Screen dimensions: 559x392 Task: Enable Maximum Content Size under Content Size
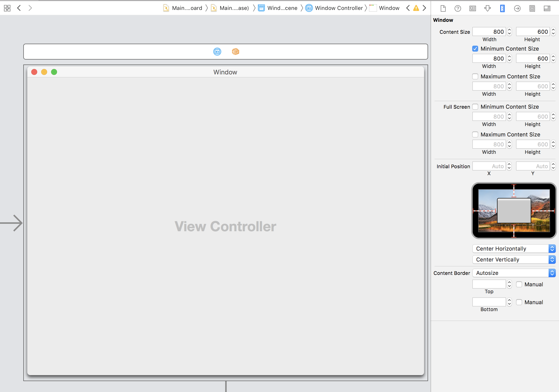pyautogui.click(x=475, y=76)
